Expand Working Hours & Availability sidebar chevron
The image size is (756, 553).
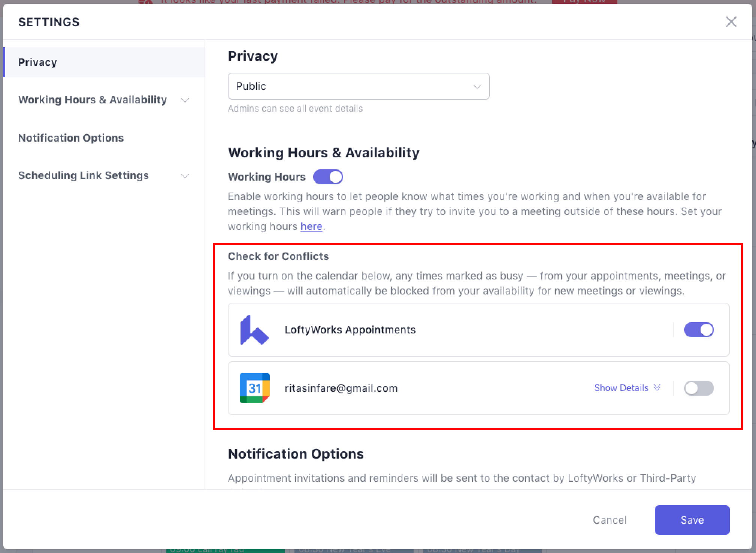185,100
